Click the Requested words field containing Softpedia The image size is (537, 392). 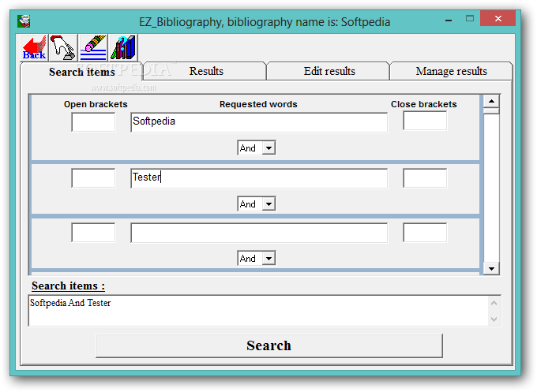[x=259, y=122]
